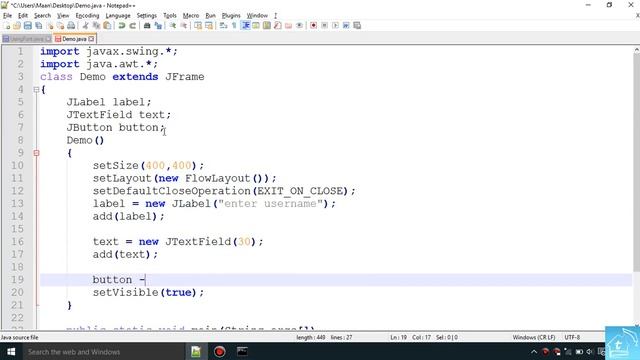Click the Command Prompt taskbar icon

click(242, 351)
